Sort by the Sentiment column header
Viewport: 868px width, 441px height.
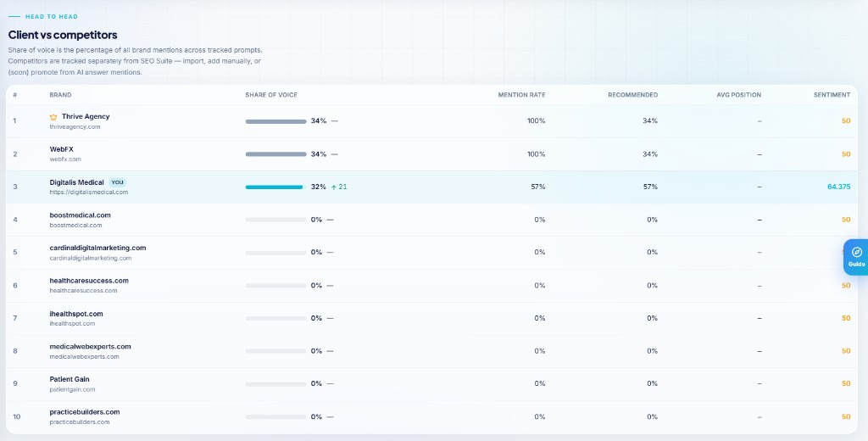tap(832, 95)
